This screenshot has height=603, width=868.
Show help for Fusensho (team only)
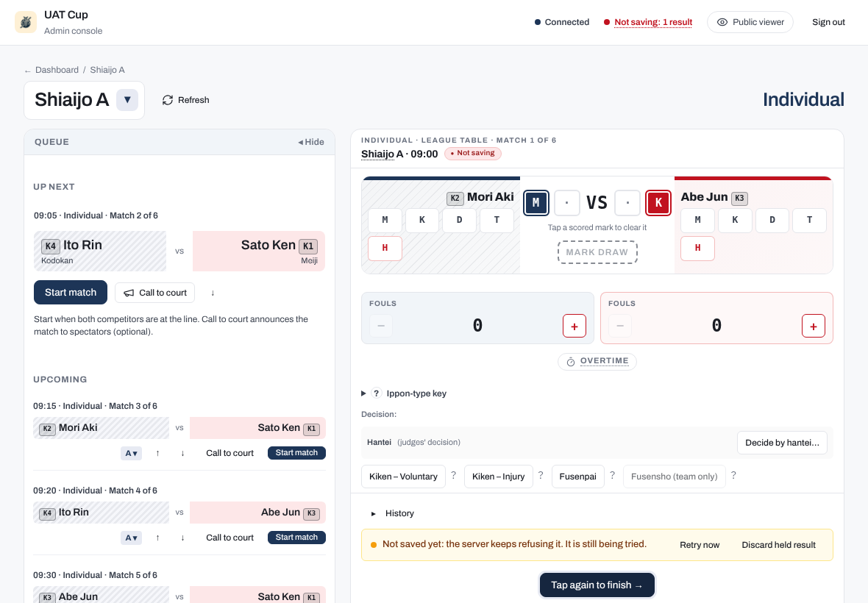coord(733,475)
